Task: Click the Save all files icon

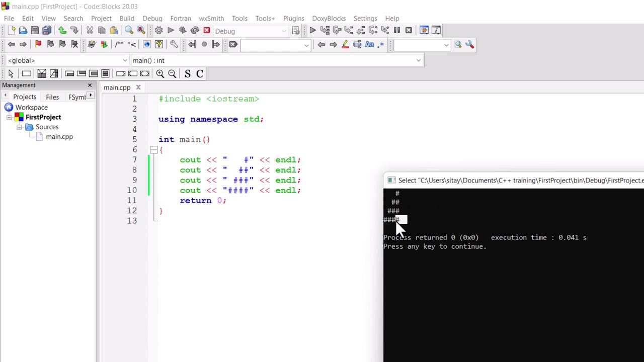Action: coord(47,31)
